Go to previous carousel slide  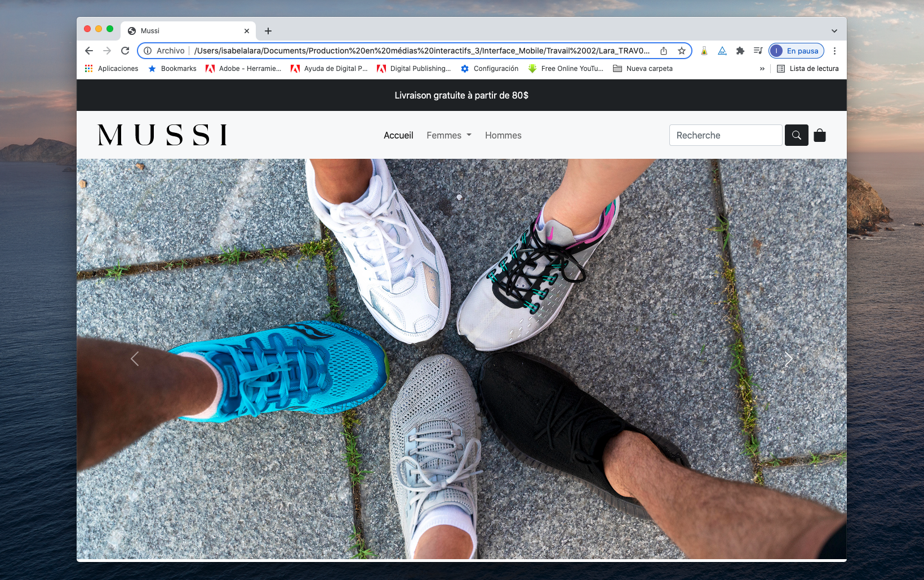point(135,359)
